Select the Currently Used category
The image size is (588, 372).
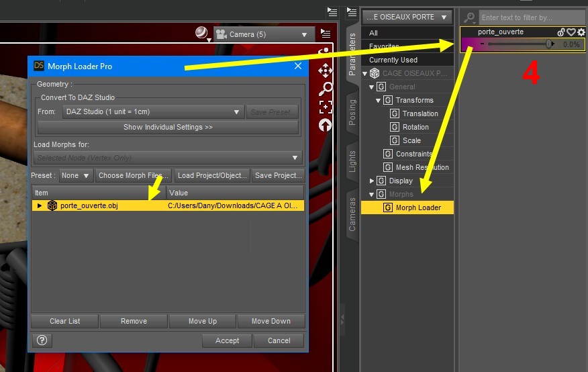click(407, 60)
